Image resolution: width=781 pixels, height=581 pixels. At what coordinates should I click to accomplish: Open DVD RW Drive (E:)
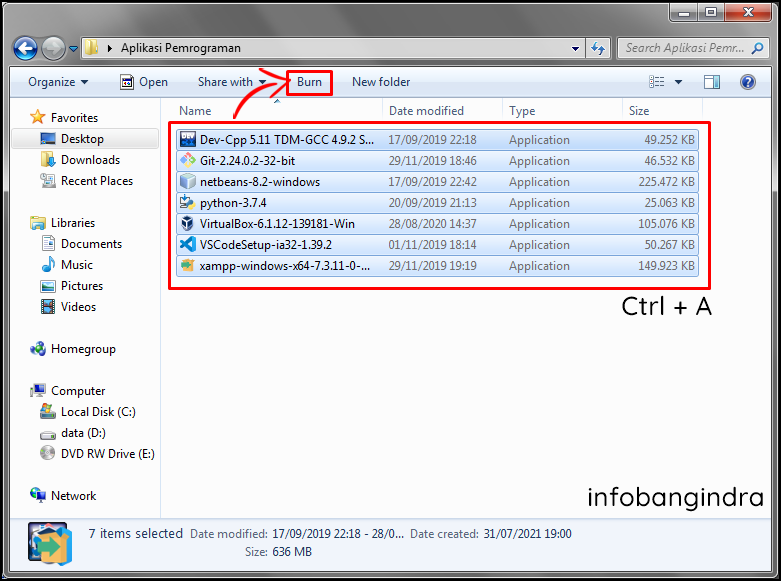point(108,453)
